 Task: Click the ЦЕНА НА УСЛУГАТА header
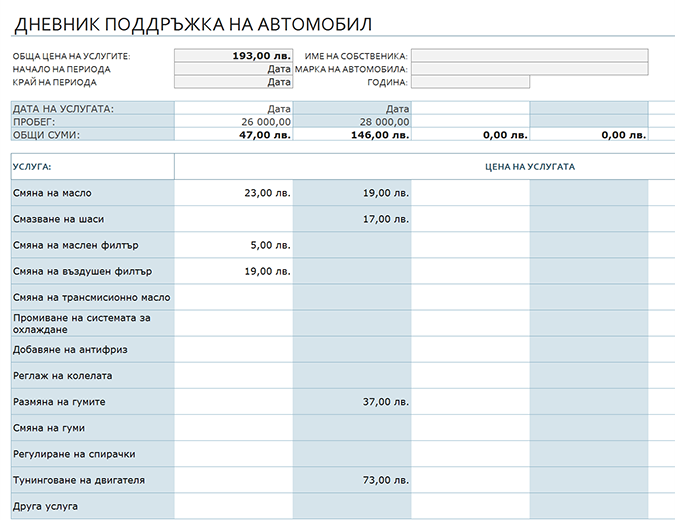530,167
